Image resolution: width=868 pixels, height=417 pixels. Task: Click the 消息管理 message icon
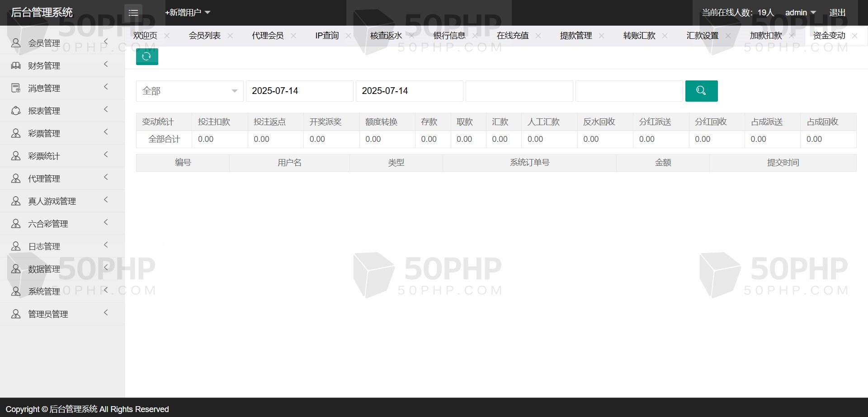[16, 88]
